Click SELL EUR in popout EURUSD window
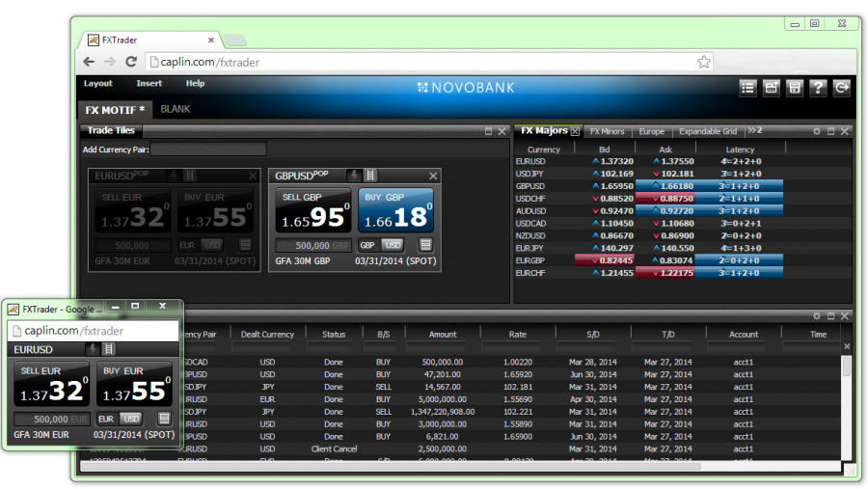 coord(51,384)
